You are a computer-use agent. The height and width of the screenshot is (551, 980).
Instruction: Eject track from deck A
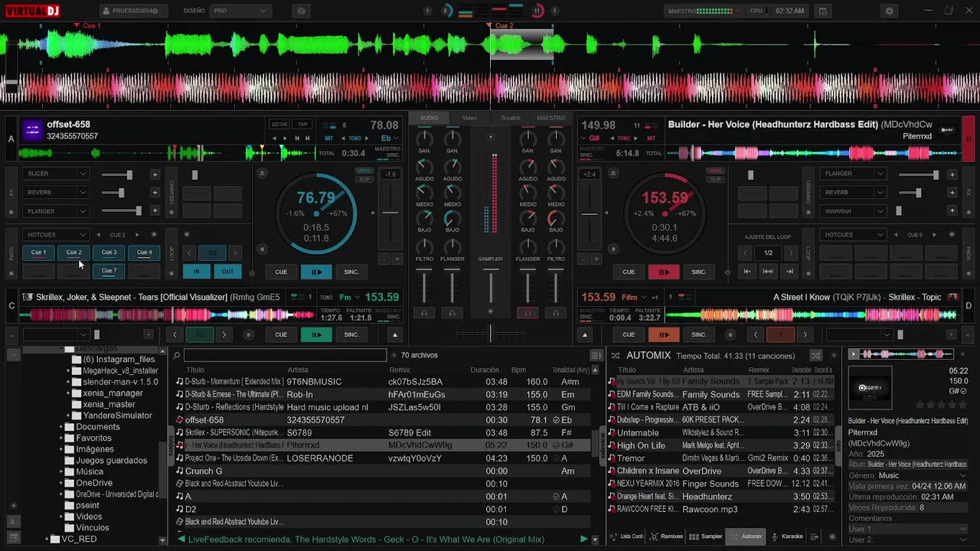(x=262, y=174)
